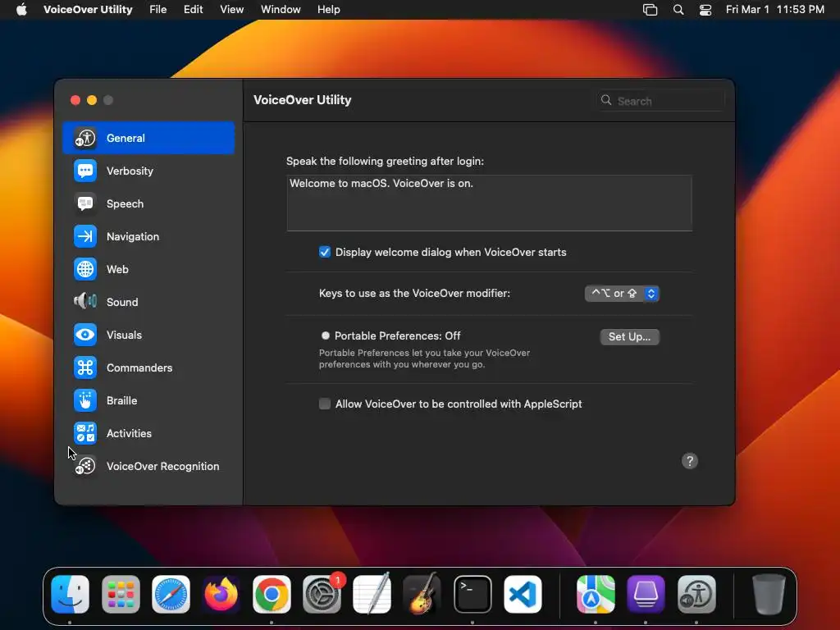Click the Web globe icon
Image resolution: width=840 pixels, height=630 pixels.
pos(85,269)
